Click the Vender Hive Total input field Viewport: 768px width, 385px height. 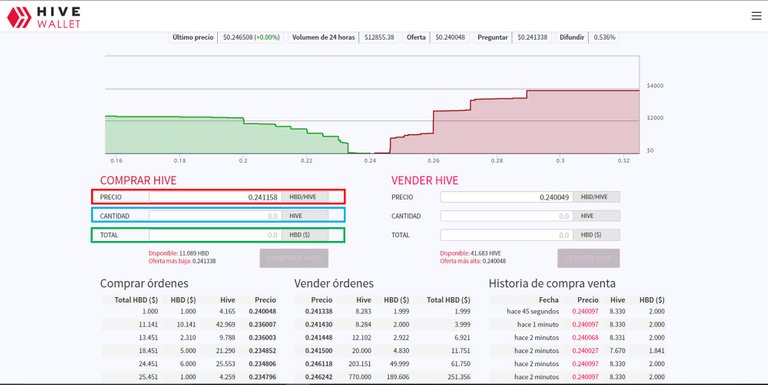506,235
